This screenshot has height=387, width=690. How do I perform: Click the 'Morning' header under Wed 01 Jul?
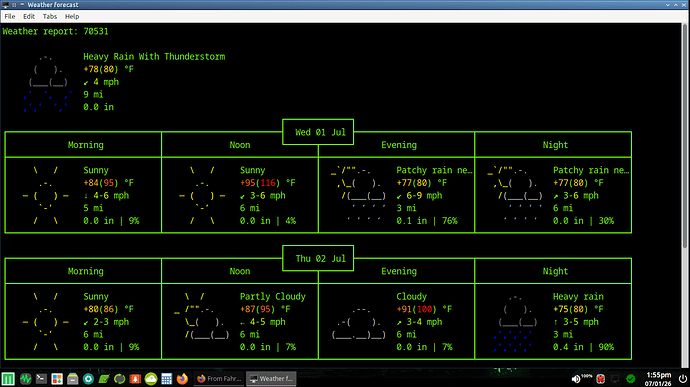[x=85, y=145]
